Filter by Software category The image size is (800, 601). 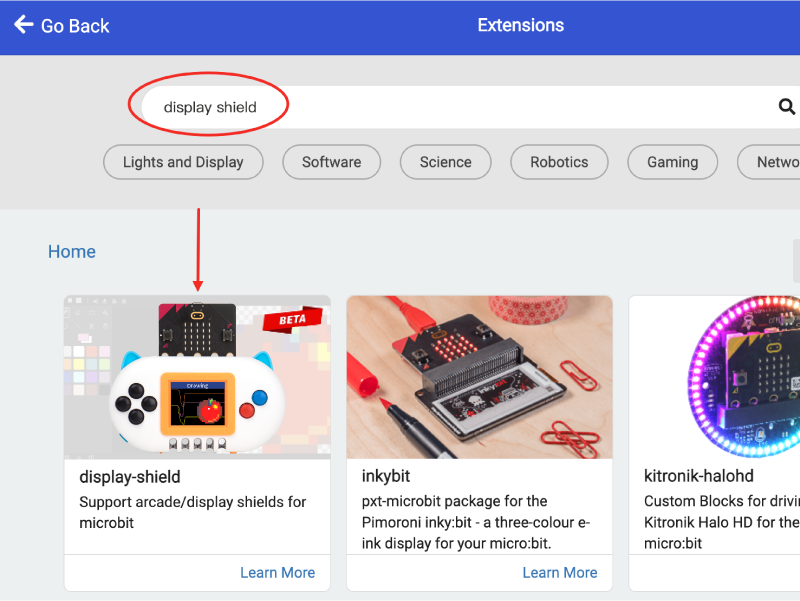click(332, 162)
